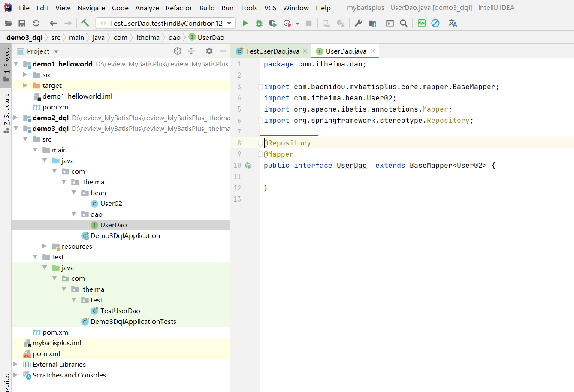Viewport: 574px width, 392px height.
Task: Locate current file with crosshair icon
Action: click(178, 51)
